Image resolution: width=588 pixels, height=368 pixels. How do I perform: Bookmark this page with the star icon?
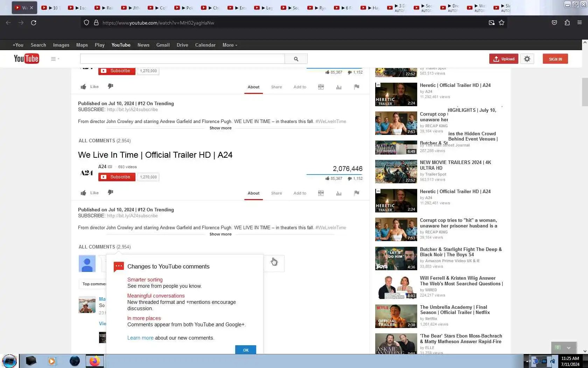(x=502, y=23)
